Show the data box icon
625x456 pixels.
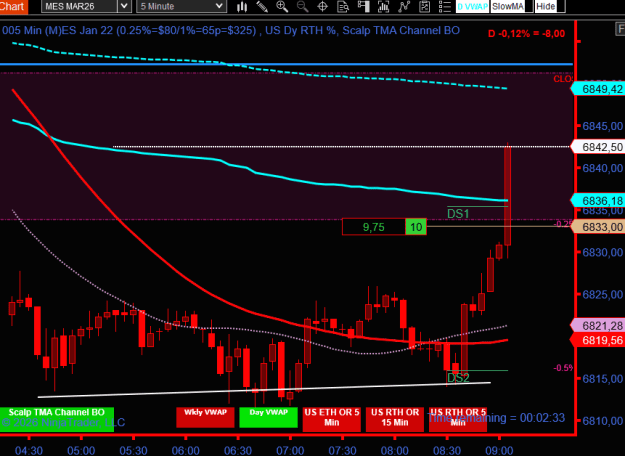point(343,6)
